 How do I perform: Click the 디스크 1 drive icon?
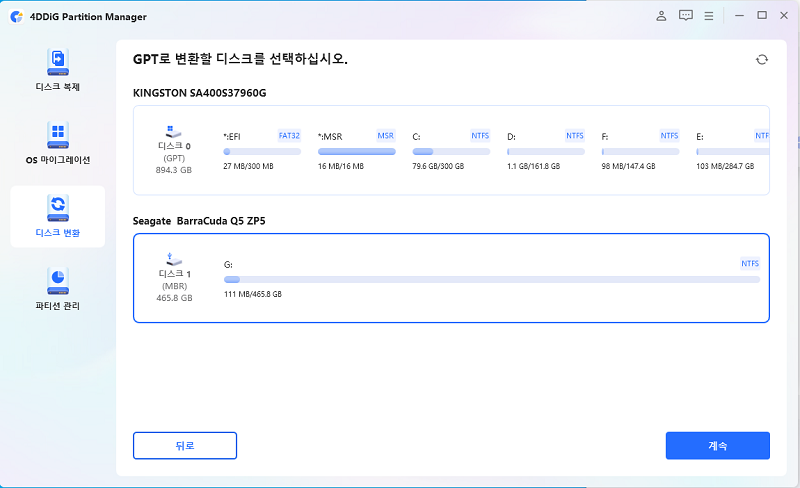tap(174, 259)
